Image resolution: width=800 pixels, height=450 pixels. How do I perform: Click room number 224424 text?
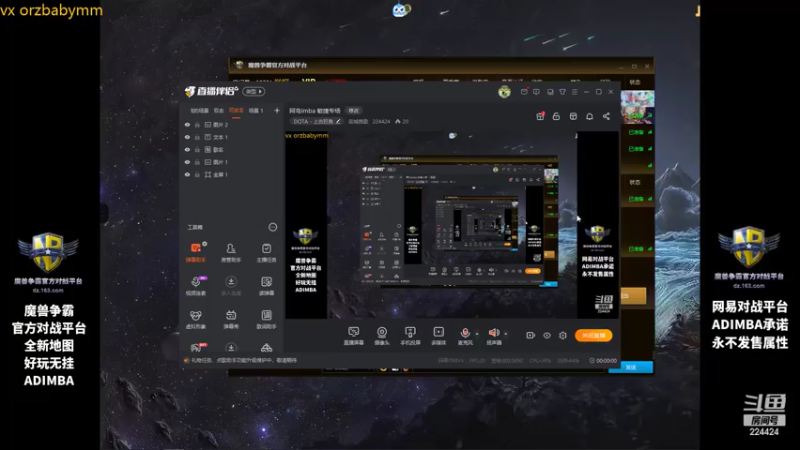[381, 121]
